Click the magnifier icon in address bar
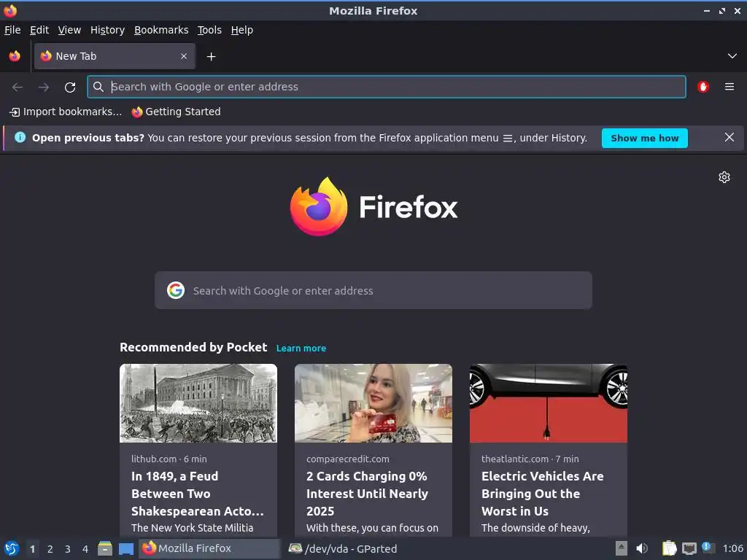This screenshot has height=560, width=747. pos(98,87)
